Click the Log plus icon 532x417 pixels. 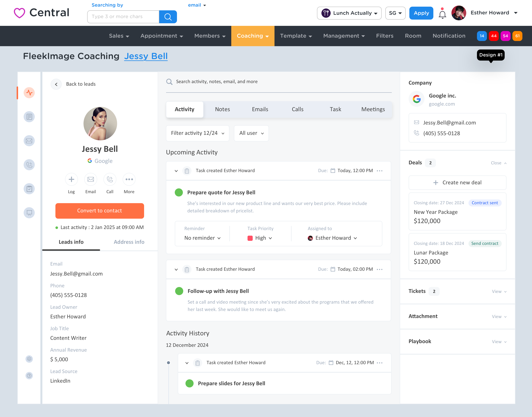pos(71,180)
